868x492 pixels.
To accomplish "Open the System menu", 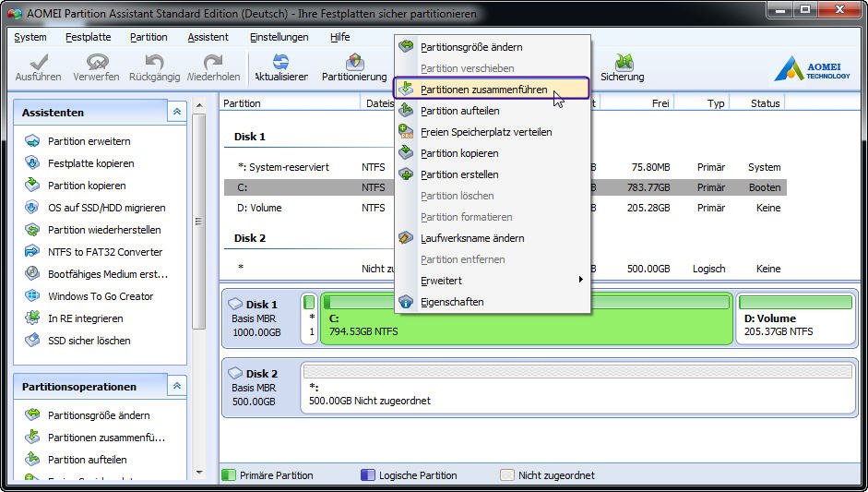I will [30, 37].
